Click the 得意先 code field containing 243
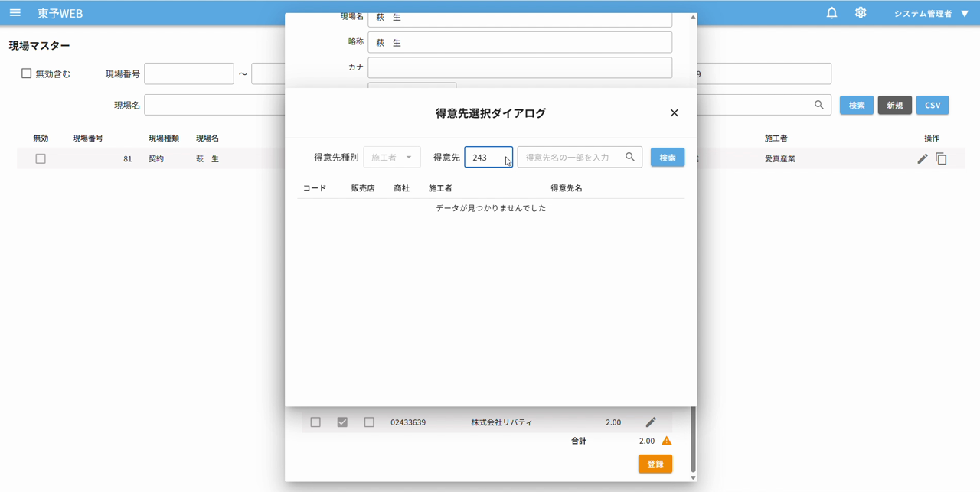 (488, 157)
